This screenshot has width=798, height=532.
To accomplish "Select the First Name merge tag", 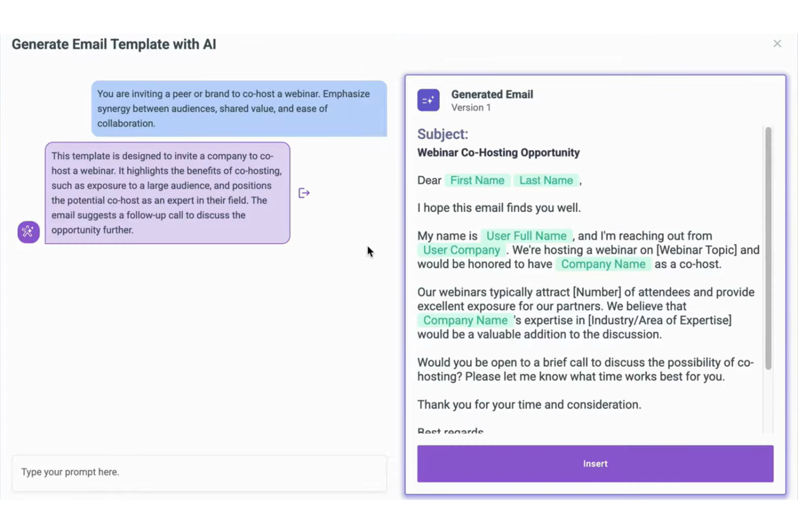I will 477,181.
